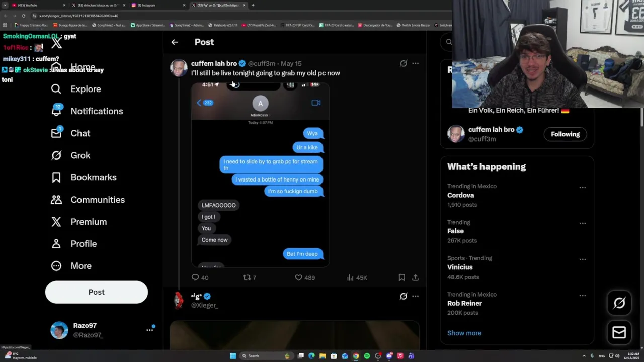Open a new browser tab
644x362 pixels.
coord(253,5)
